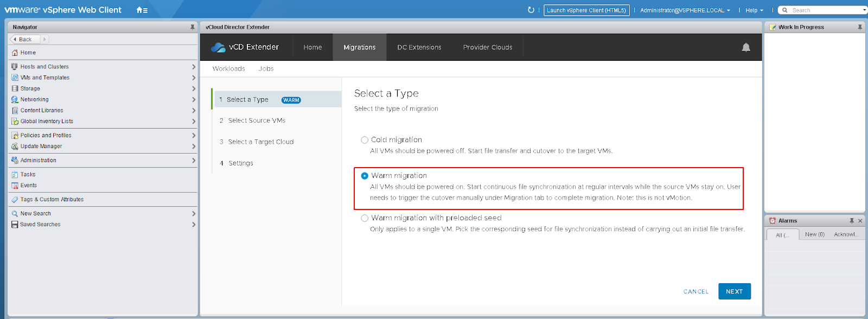Image resolution: width=868 pixels, height=319 pixels.
Task: Click the CANCEL button
Action: click(696, 292)
